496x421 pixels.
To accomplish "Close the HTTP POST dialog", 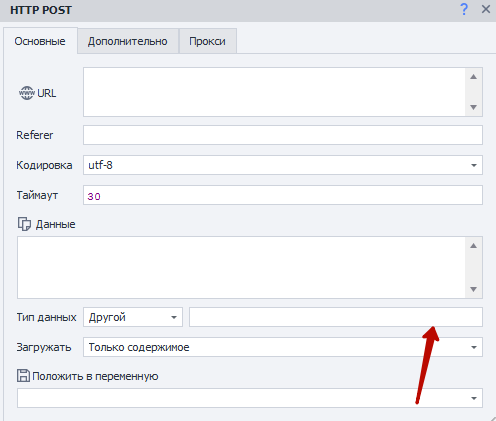I will (x=486, y=9).
